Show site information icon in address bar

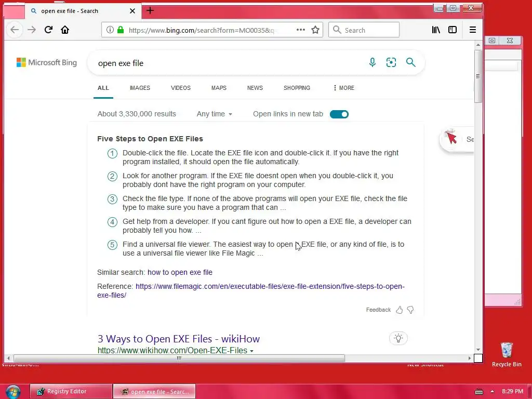tap(110, 30)
